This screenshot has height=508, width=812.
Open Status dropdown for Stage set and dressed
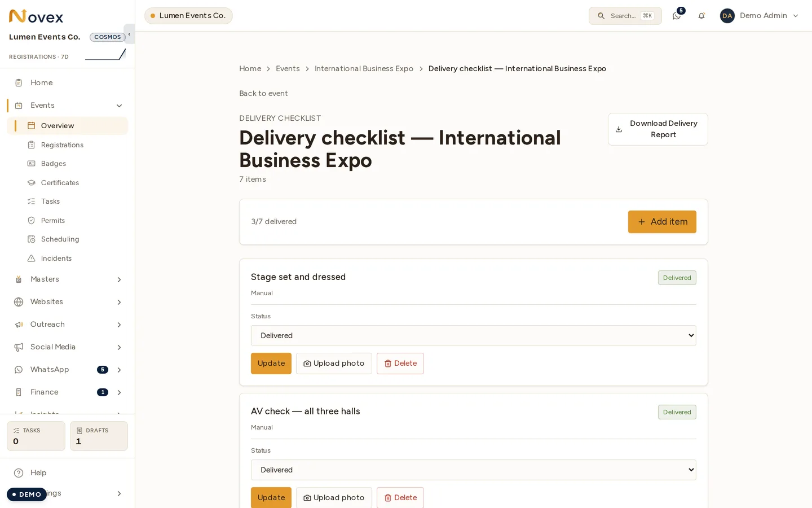[473, 335]
